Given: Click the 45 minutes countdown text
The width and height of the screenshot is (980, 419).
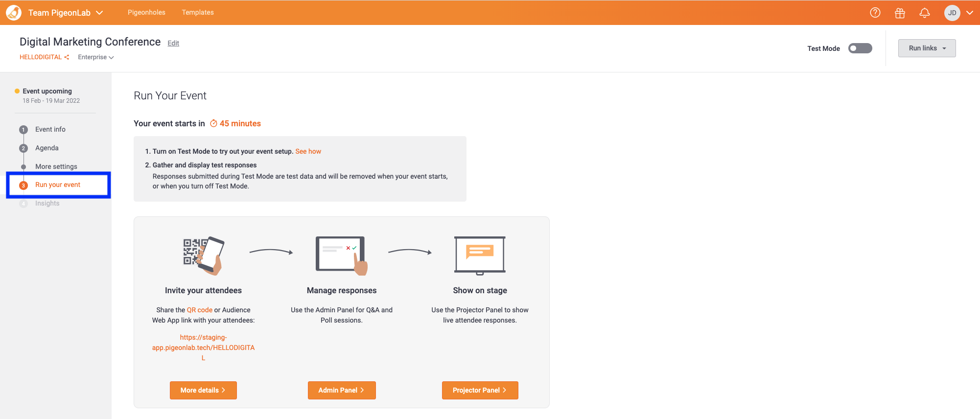Looking at the screenshot, I should coord(240,123).
